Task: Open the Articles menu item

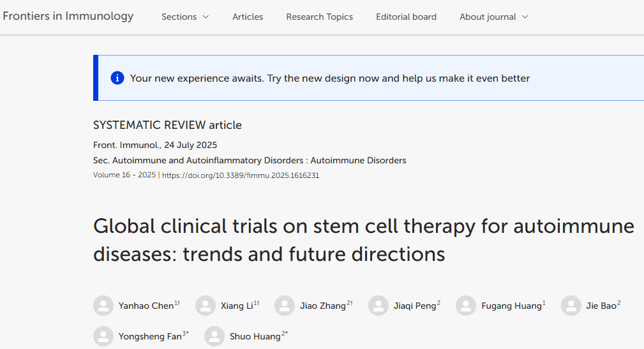Action: (x=248, y=17)
